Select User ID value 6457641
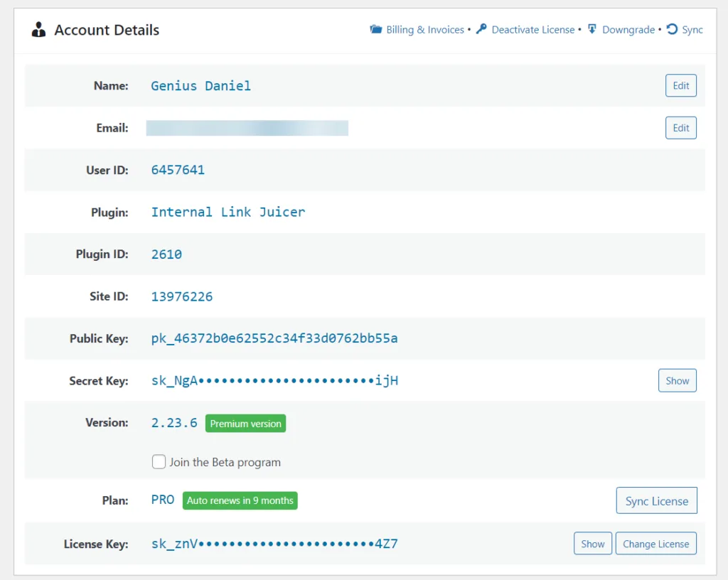Viewport: 728px width, 580px height. click(178, 170)
